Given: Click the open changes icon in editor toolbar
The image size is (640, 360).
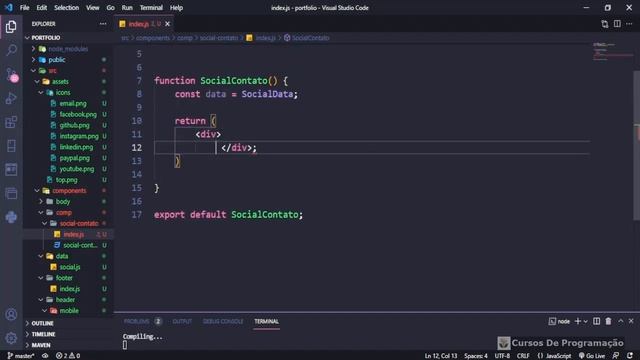Looking at the screenshot, I should [604, 24].
